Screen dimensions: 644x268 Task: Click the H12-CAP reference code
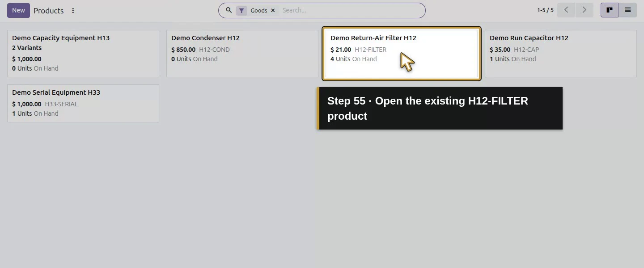point(526,50)
